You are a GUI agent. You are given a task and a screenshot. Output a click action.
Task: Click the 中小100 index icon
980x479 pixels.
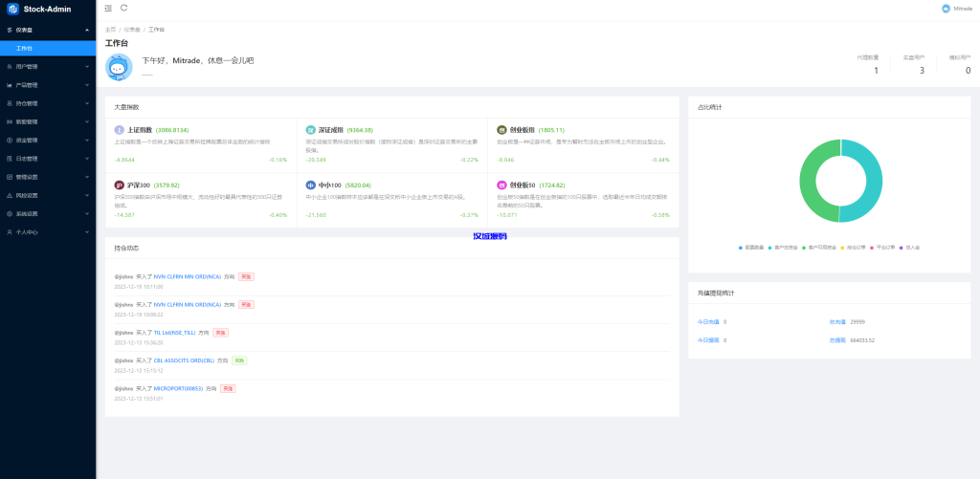[311, 185]
